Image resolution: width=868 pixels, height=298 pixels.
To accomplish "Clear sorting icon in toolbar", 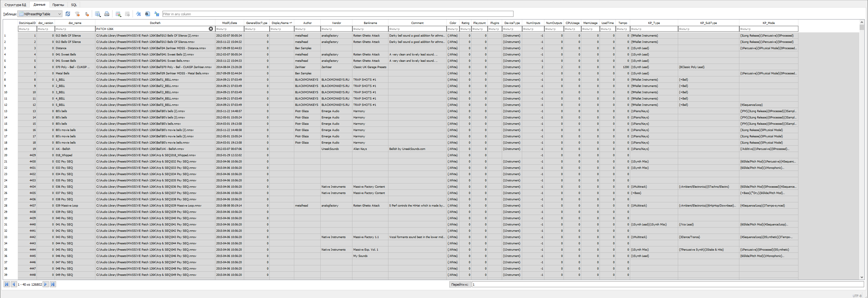I will 87,14.
